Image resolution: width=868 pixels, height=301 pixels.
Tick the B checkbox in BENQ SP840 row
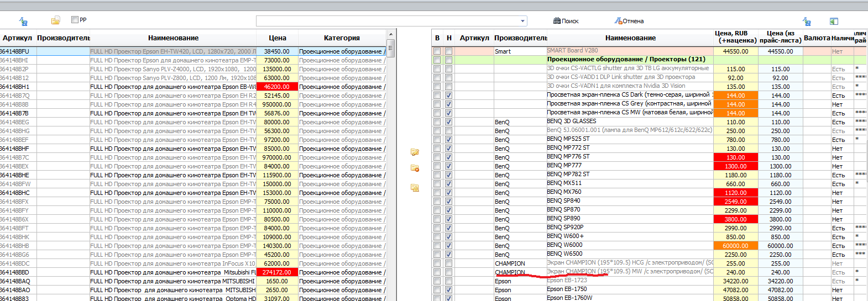pos(437,202)
